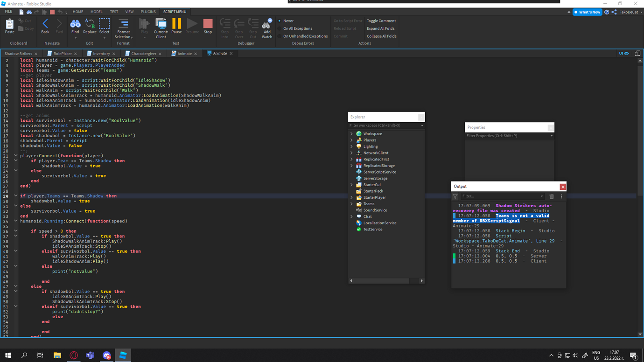Switch to the Inventory script tab
The width and height of the screenshot is (644, 362).
(x=101, y=54)
